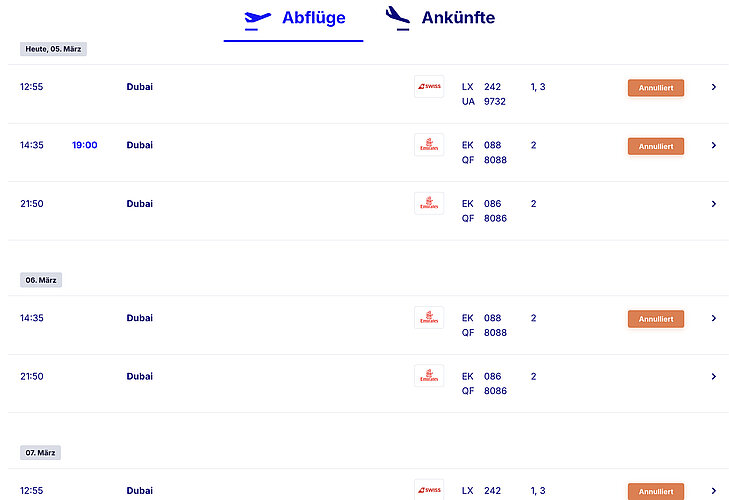The width and height of the screenshot is (729, 500).
Task: Click Emirates logo on today's 21:50 flight
Action: (429, 204)
